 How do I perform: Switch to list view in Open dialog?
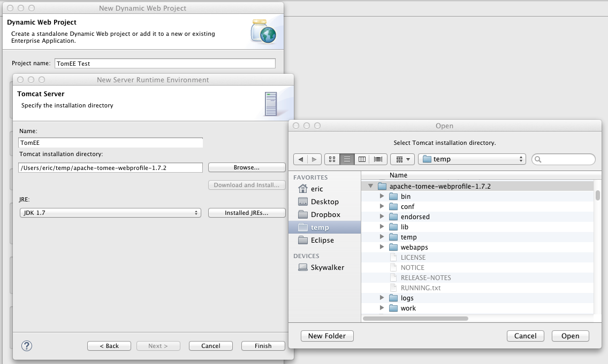[347, 159]
